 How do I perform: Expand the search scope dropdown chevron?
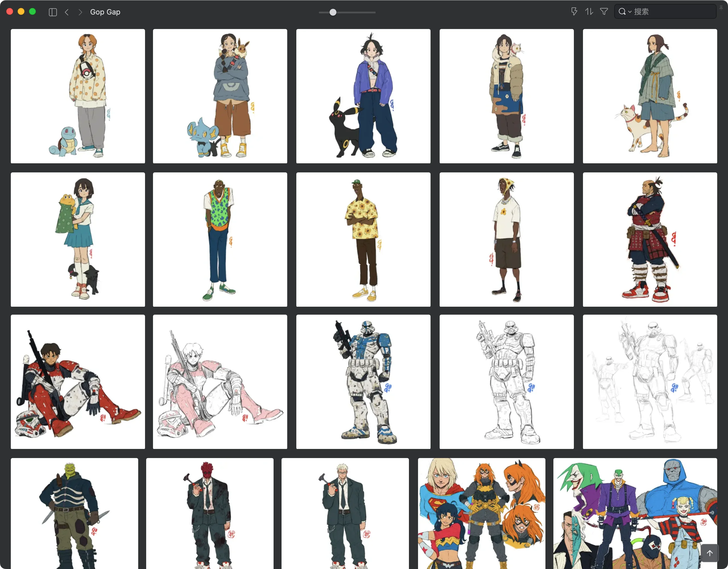[x=630, y=12]
